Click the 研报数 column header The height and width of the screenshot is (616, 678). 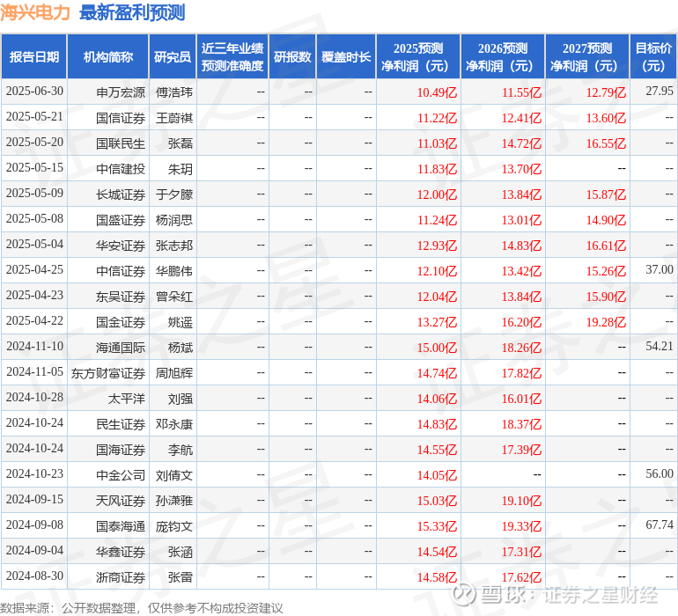292,56
